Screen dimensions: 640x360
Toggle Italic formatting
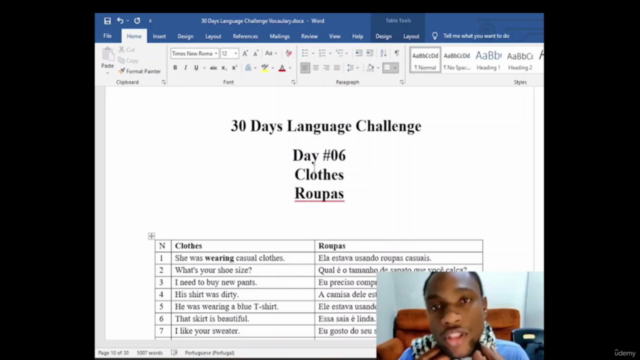coord(186,68)
